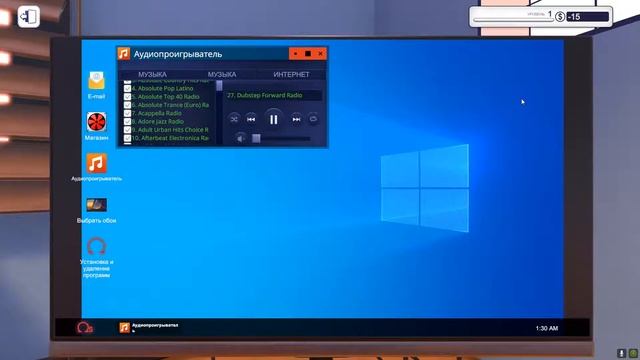640x360 pixels.
Task: Mute the audio player speaker icon
Action: (241, 138)
